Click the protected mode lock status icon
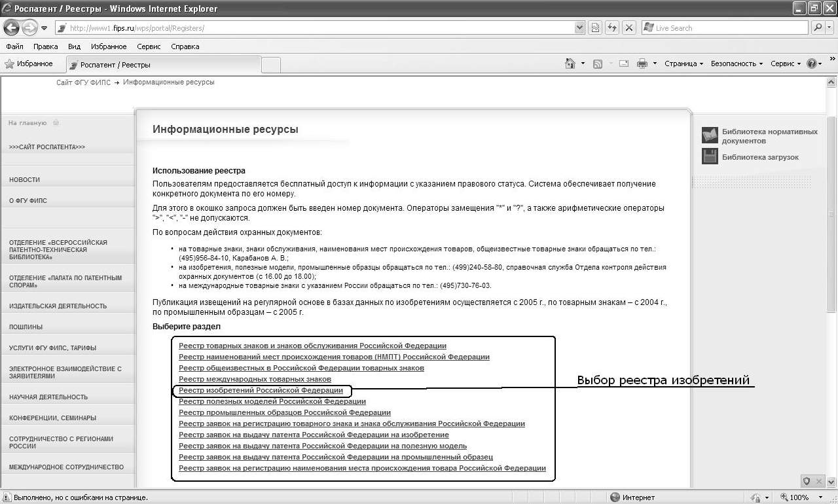The height and width of the screenshot is (504, 838). pos(756,497)
